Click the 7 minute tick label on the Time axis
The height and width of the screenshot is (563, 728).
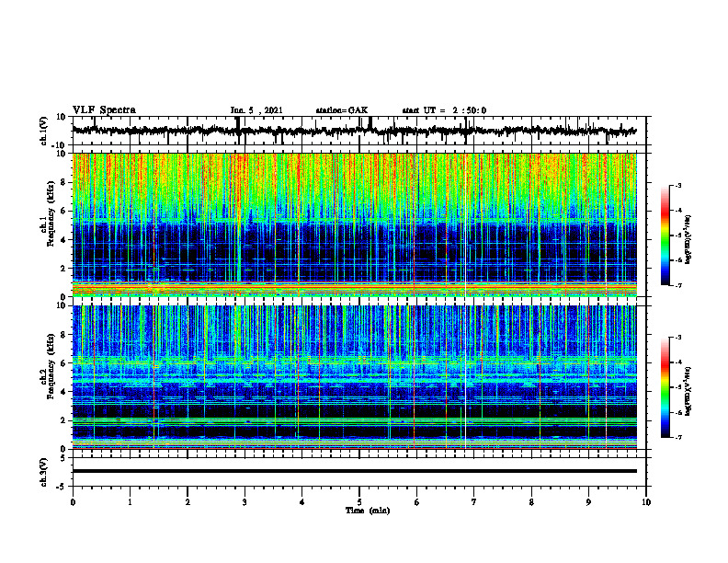[x=474, y=502]
